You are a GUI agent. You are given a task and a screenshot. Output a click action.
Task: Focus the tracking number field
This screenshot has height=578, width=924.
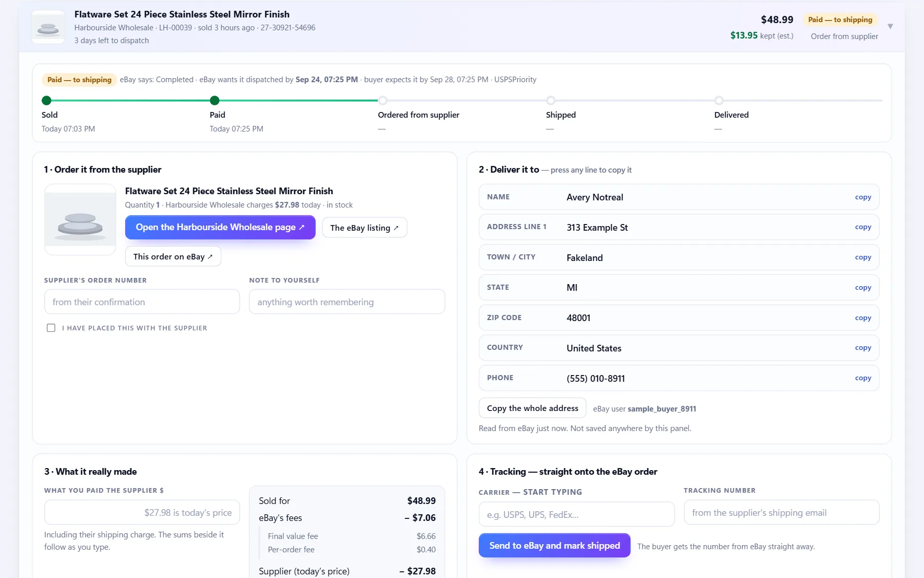(781, 512)
